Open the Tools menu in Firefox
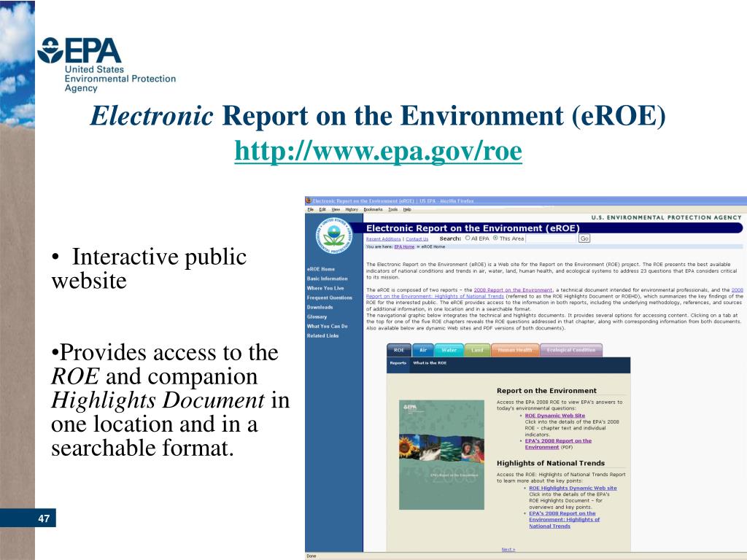 [393, 209]
